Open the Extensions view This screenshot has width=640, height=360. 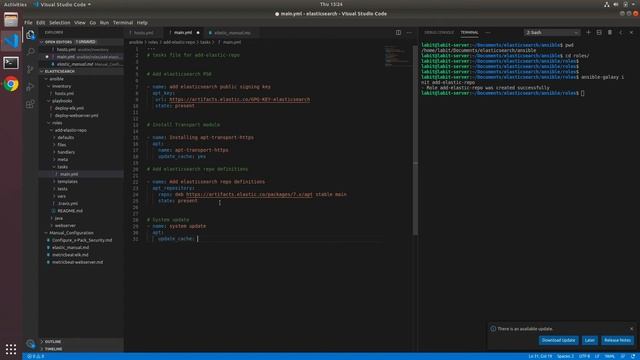click(30, 104)
